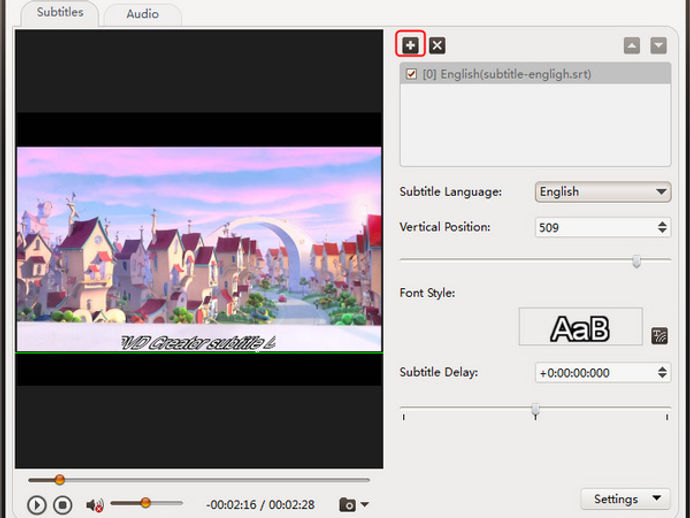Click the volume slider handle
The image size is (690, 518).
[146, 503]
